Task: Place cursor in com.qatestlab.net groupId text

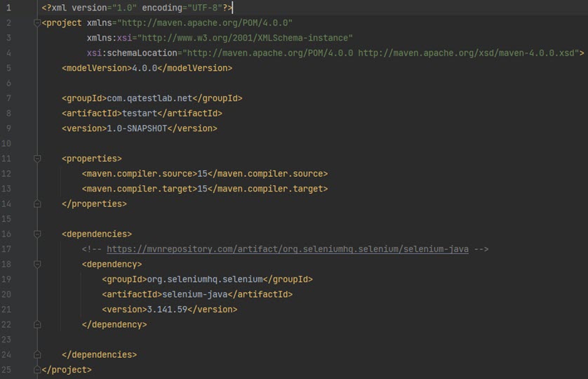Action: coord(149,98)
